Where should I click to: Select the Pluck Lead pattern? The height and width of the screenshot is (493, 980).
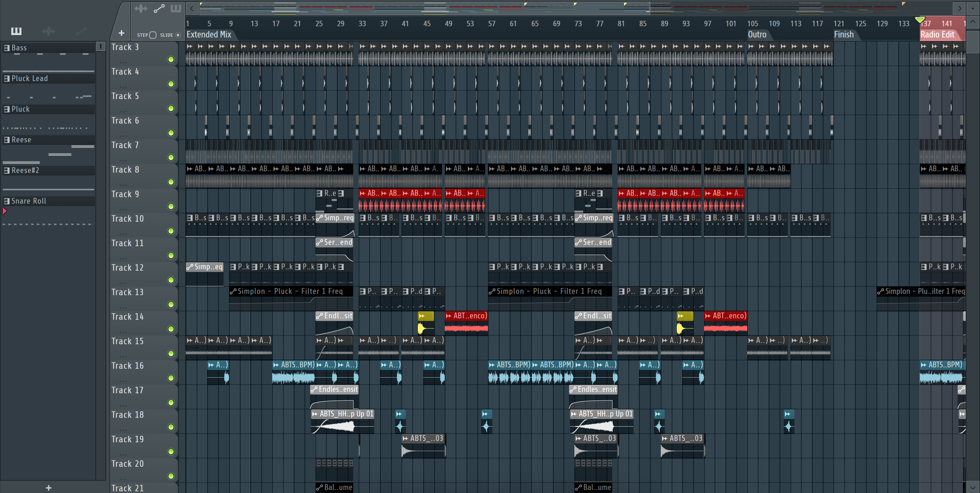pyautogui.click(x=49, y=78)
